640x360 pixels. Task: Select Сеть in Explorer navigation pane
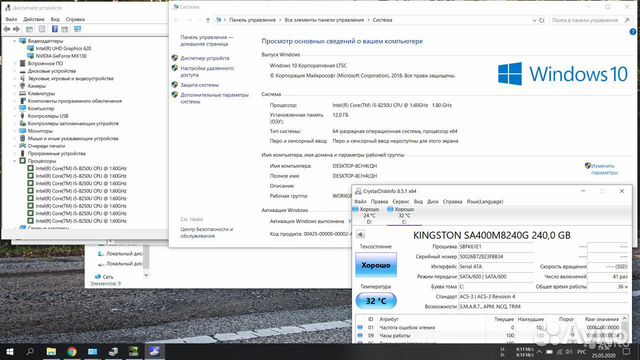click(108, 277)
